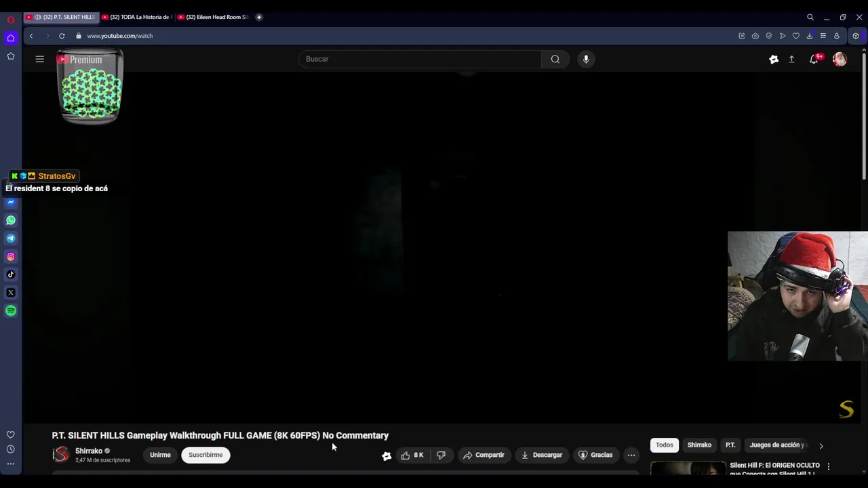The image size is (868, 488).
Task: Open the ad blocker shield icon
Action: (x=769, y=36)
